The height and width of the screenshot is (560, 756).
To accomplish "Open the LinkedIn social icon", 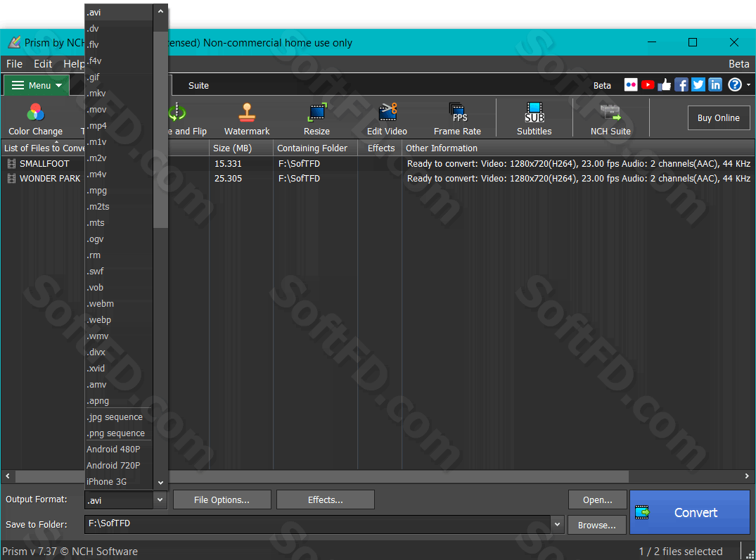I will (715, 85).
